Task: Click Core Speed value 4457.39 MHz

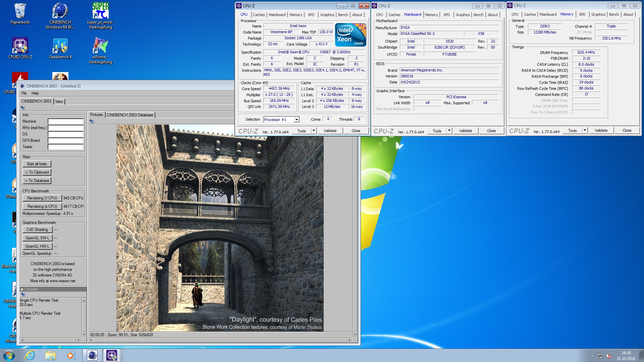Action: [279, 89]
